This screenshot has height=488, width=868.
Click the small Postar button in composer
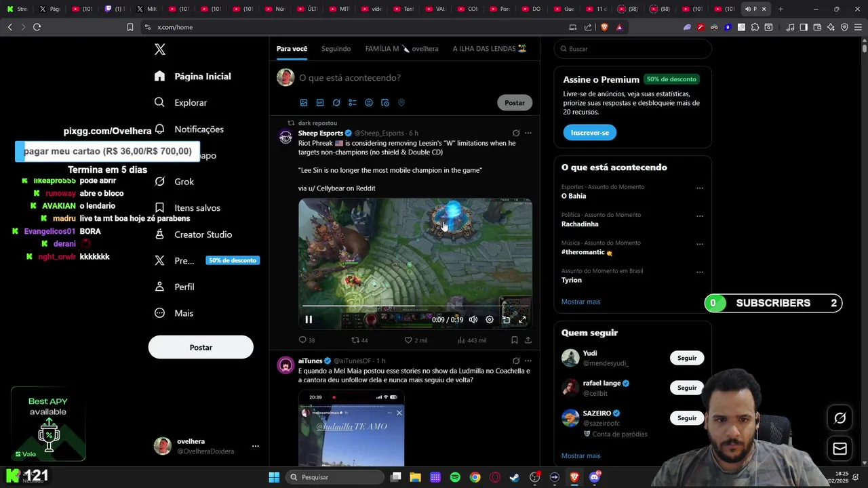click(x=515, y=103)
